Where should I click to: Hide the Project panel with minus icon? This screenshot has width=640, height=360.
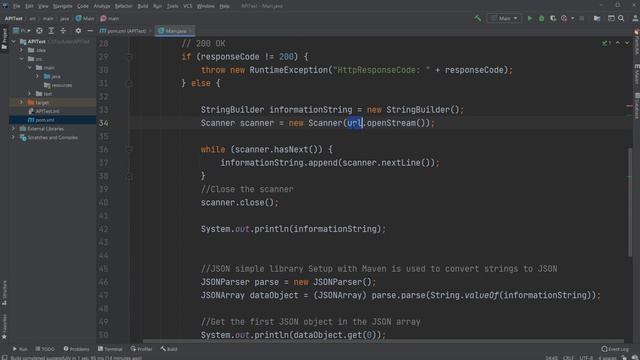click(x=90, y=31)
